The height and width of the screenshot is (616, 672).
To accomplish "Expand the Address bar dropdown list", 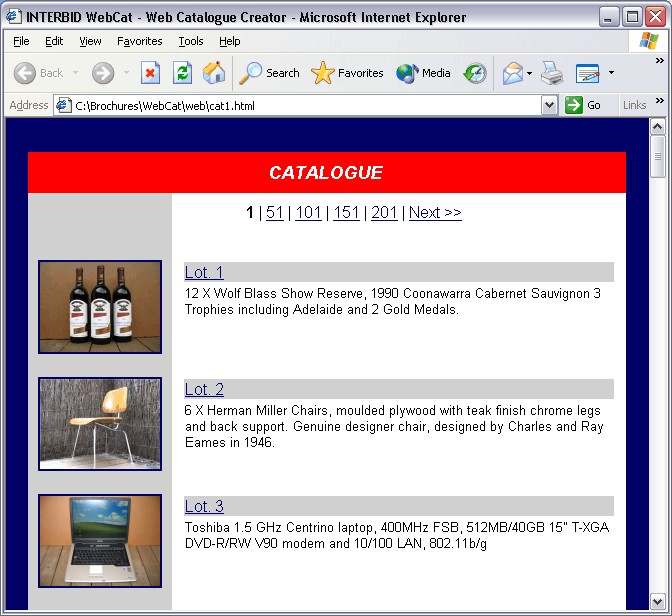I will click(549, 105).
